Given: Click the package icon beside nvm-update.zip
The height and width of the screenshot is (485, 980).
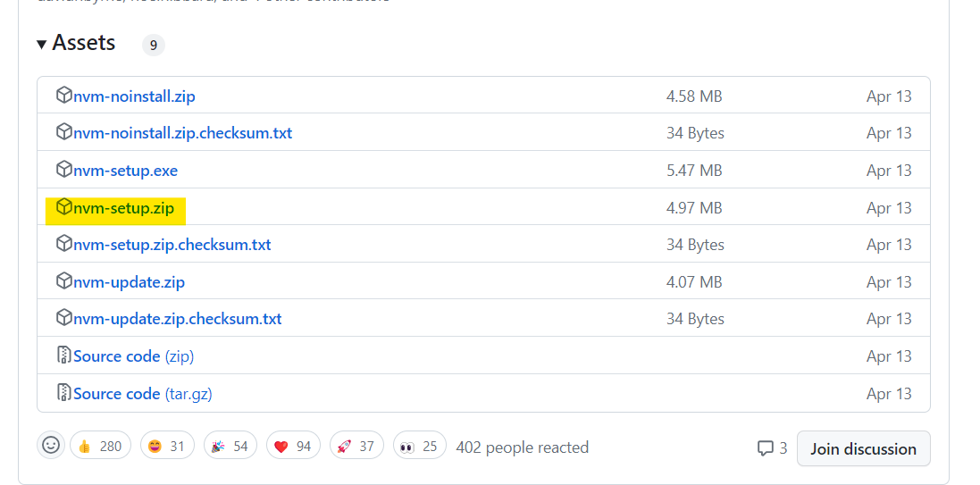Looking at the screenshot, I should [x=63, y=281].
